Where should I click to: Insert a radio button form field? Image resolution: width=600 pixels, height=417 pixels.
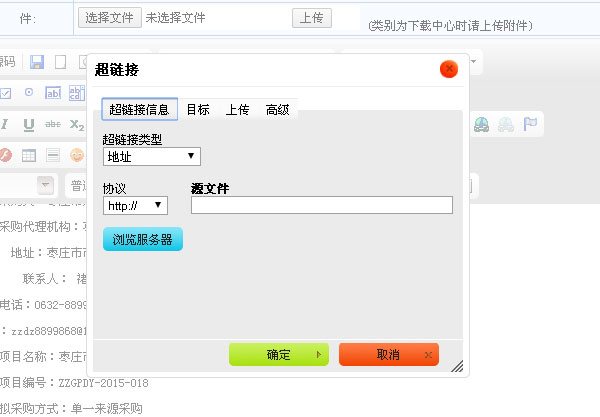(x=29, y=93)
